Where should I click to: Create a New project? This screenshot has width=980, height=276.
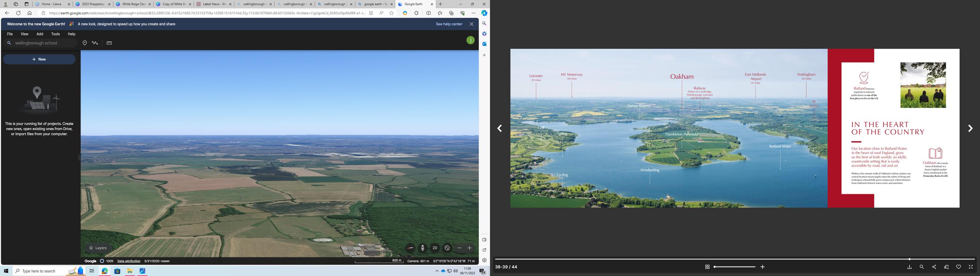click(39, 59)
